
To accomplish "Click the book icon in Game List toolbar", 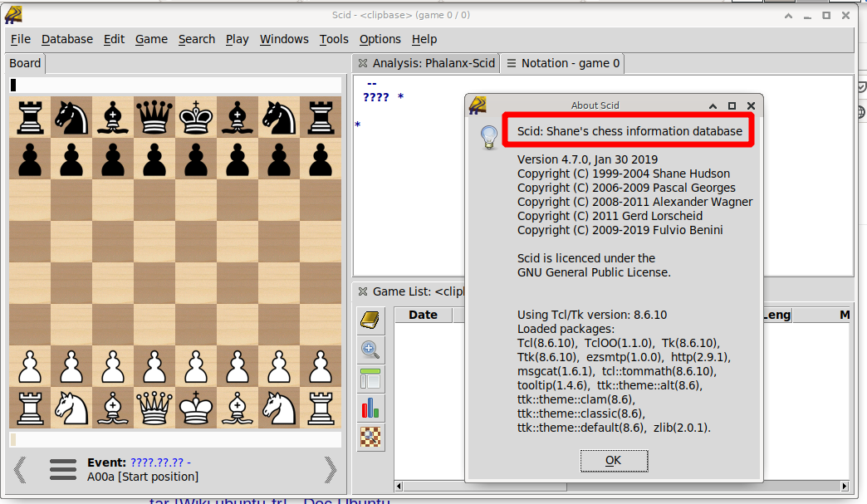I will [370, 320].
